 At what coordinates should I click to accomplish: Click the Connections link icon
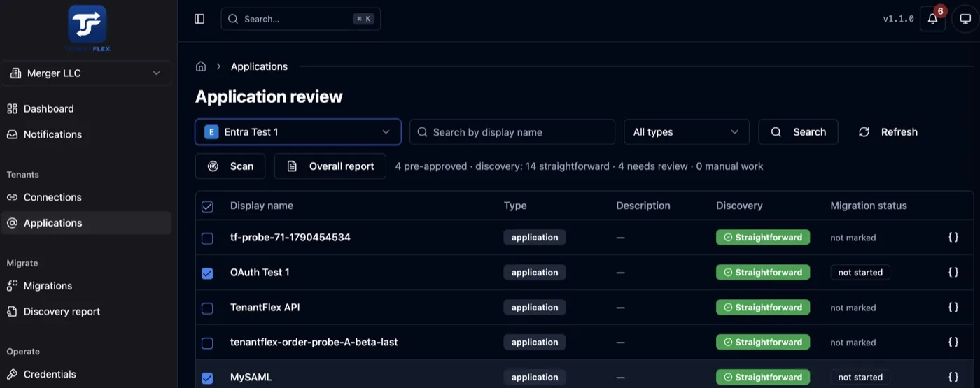[x=12, y=197]
